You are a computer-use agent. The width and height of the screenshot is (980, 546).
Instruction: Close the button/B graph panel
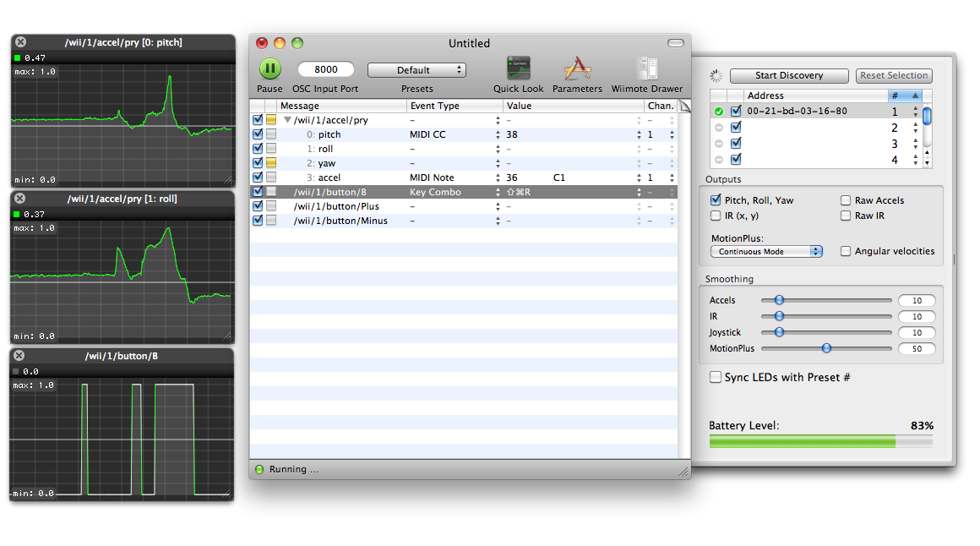coord(19,355)
